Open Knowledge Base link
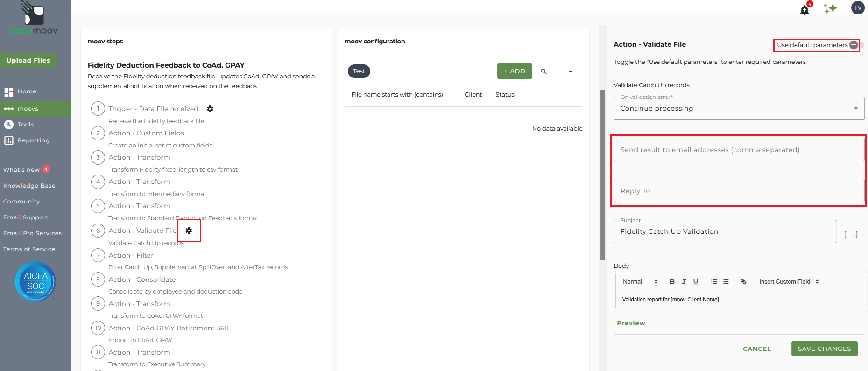 click(x=29, y=186)
